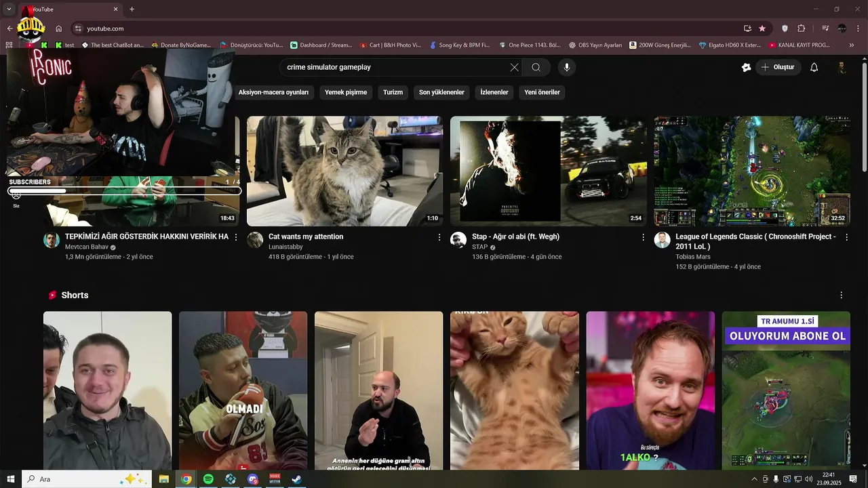Open the League of Legends video thumbnail

(751, 171)
